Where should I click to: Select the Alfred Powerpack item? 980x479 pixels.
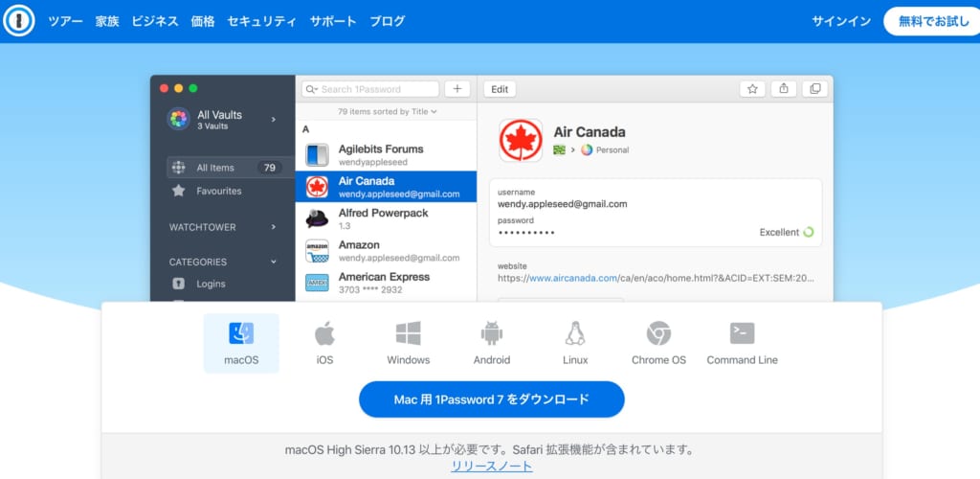387,218
